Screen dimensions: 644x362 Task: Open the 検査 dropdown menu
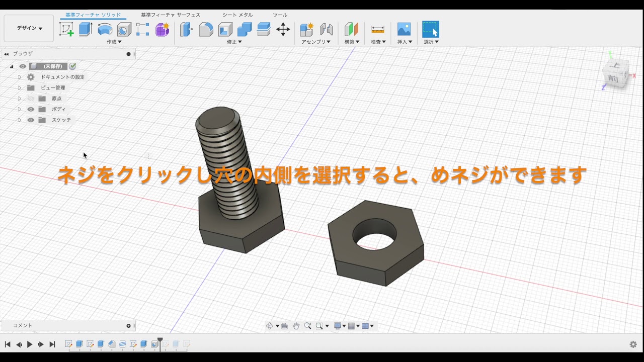pyautogui.click(x=378, y=42)
